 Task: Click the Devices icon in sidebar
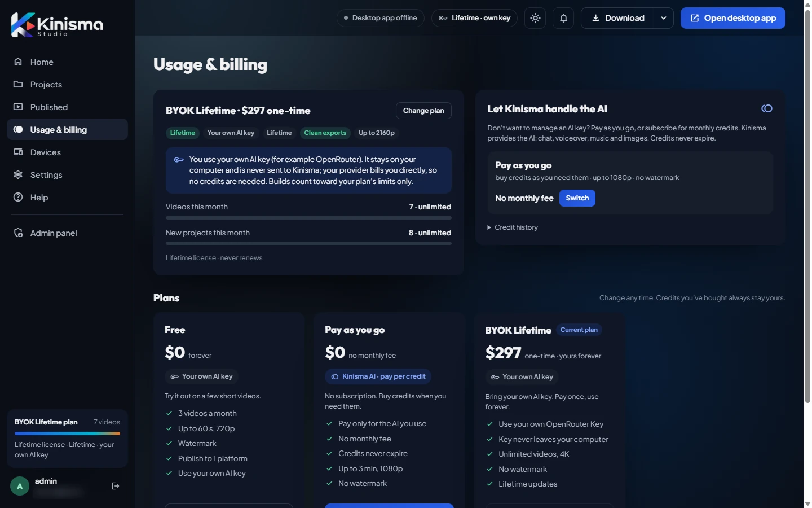click(18, 152)
